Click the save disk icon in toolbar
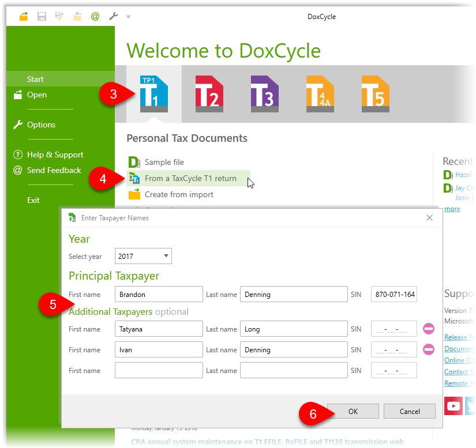The height and width of the screenshot is (448, 476). (42, 16)
